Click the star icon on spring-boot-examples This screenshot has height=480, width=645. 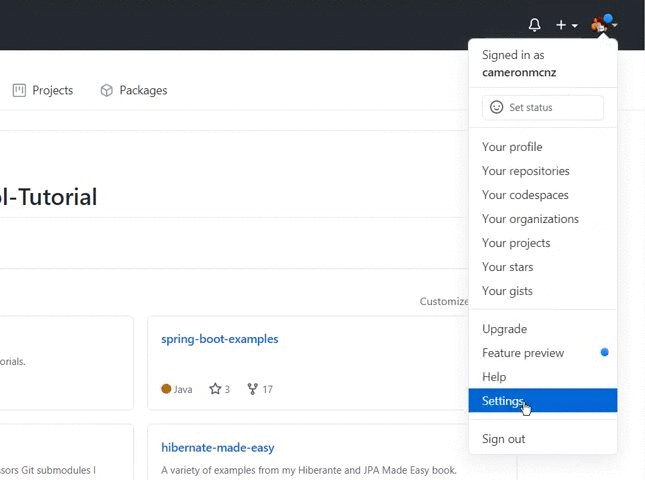pyautogui.click(x=215, y=389)
